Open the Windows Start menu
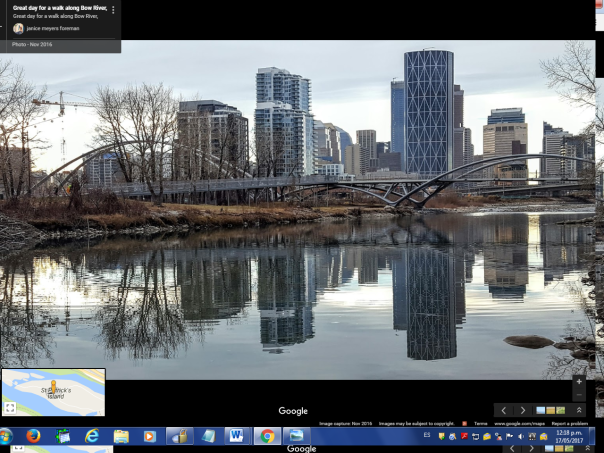Screen dimensions: 604x453 tap(7, 436)
